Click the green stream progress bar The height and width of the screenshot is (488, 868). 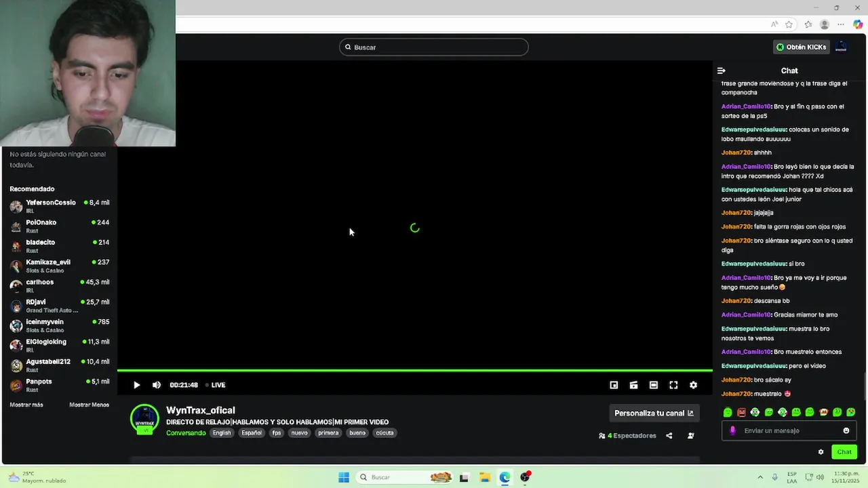pos(415,370)
